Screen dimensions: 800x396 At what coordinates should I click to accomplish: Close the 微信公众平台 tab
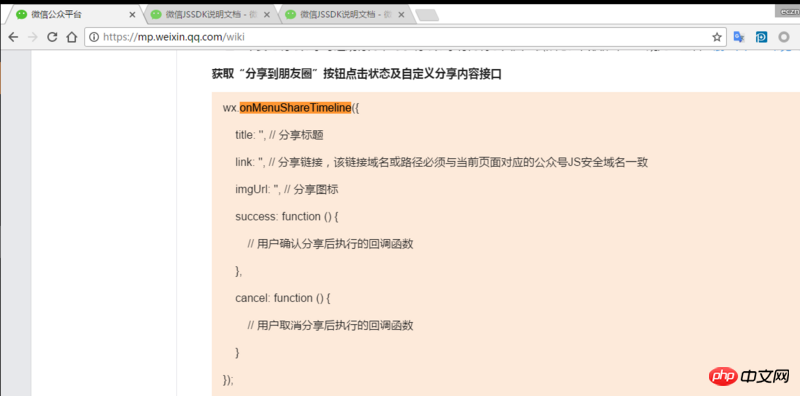(132, 15)
